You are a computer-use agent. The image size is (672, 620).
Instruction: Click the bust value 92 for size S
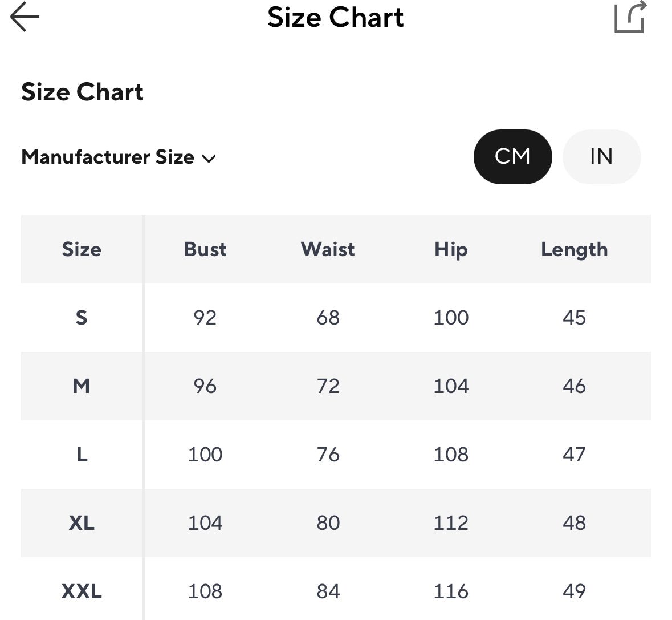tap(205, 318)
